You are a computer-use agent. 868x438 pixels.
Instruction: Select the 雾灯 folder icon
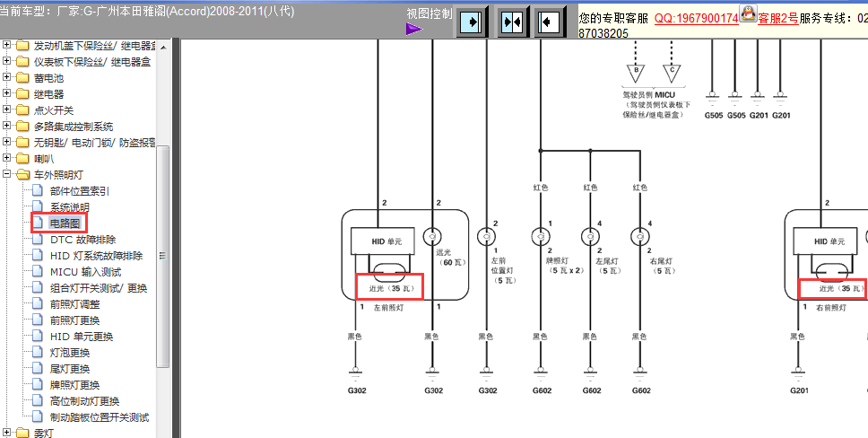pyautogui.click(x=22, y=433)
